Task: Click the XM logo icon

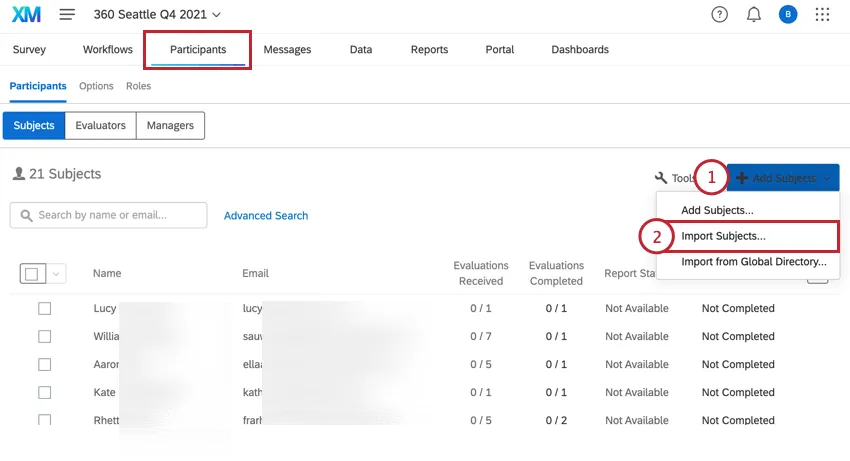Action: [25, 14]
